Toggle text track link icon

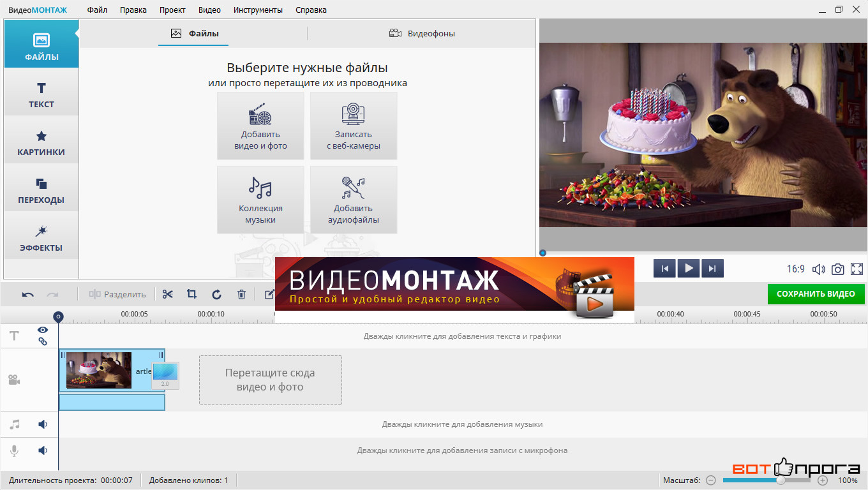click(x=43, y=341)
